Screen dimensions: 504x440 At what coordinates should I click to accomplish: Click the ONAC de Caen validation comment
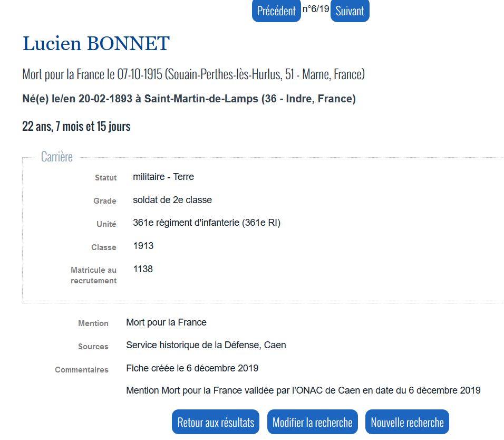[x=303, y=390]
